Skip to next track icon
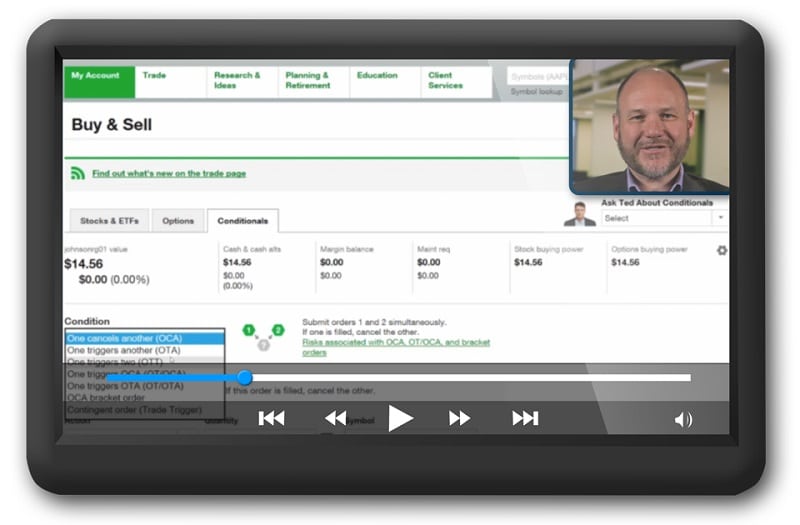 click(x=525, y=419)
